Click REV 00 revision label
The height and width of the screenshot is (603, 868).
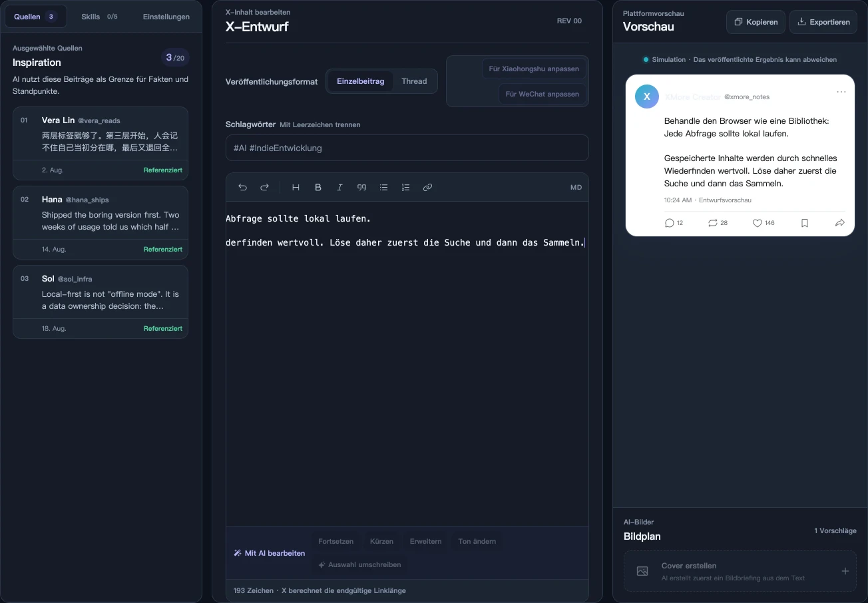pyautogui.click(x=569, y=21)
